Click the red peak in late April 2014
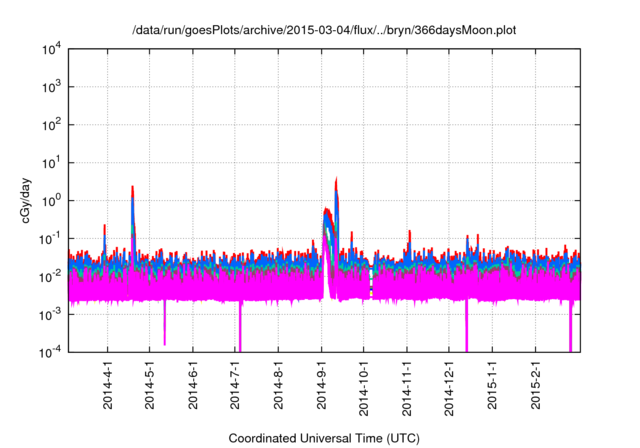The width and height of the screenshot is (640, 448). 132,188
